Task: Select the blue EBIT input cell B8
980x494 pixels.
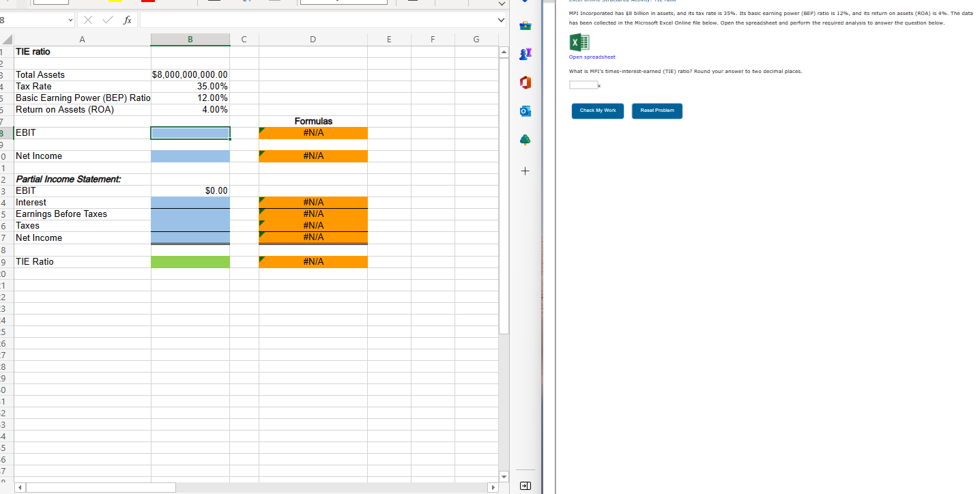Action: (x=190, y=133)
